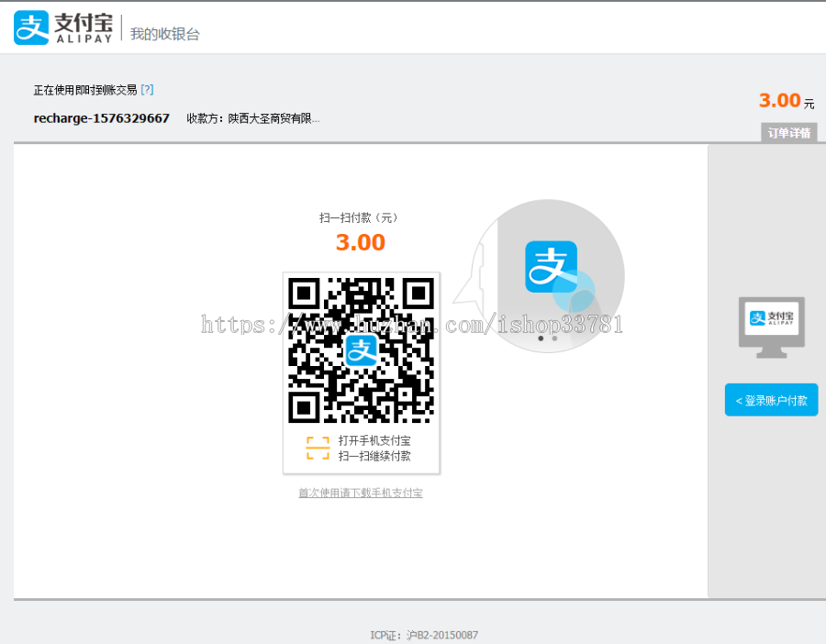
Task: Select the first carousel dot under the phone
Action: pyautogui.click(x=541, y=339)
